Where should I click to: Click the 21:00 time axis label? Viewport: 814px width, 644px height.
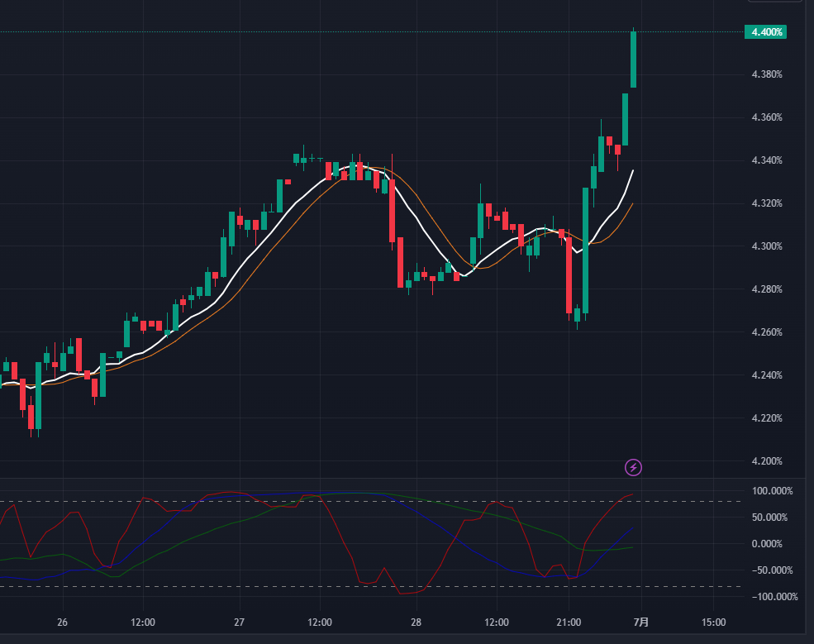[569, 623]
